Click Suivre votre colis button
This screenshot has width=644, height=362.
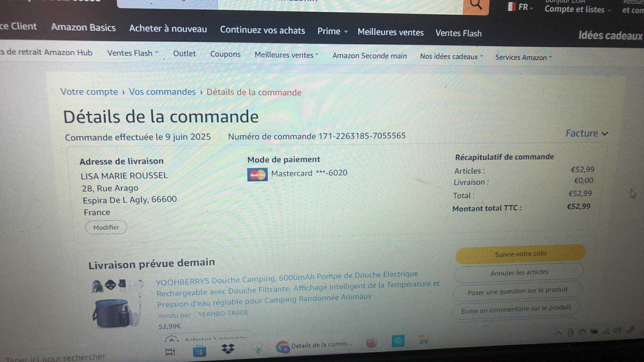(x=521, y=254)
